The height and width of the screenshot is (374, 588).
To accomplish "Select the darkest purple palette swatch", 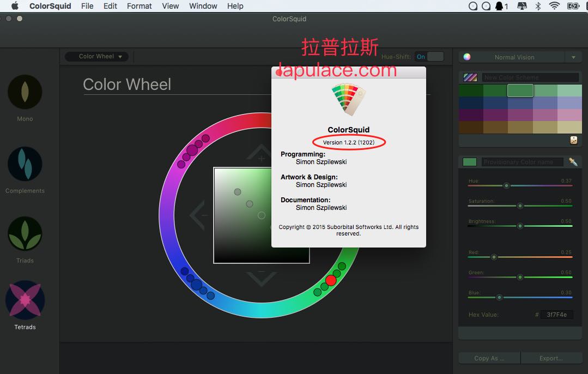I will (x=471, y=115).
